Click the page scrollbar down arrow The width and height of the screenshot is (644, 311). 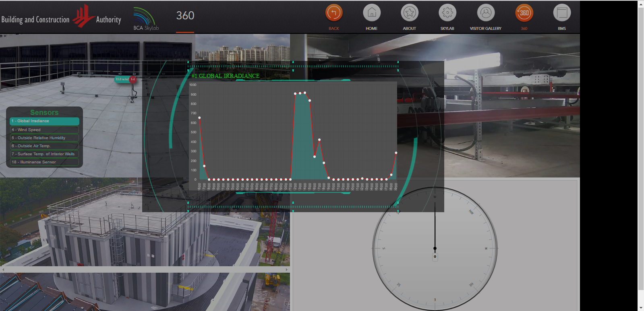(641, 308)
